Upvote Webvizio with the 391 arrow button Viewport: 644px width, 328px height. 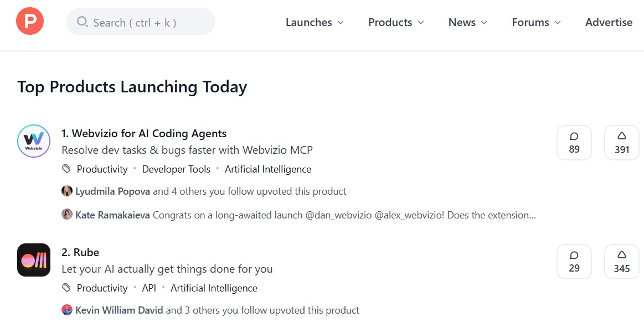point(621,143)
